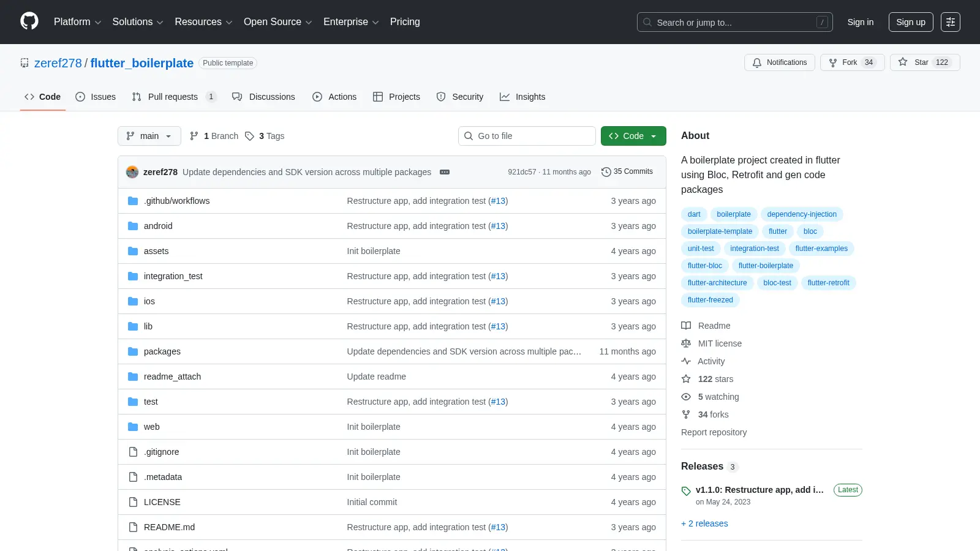Screen dimensions: 980x551
Task: Select the flutter-freezed topic tag
Action: point(710,300)
